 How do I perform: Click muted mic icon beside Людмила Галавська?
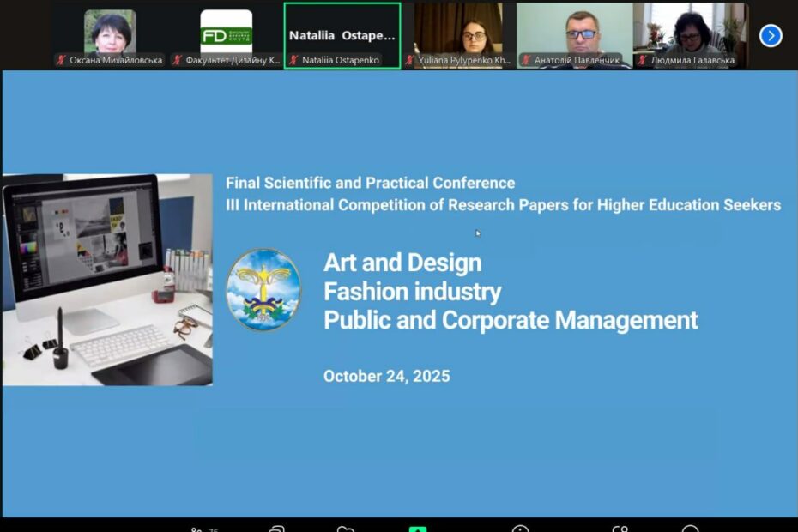[642, 60]
